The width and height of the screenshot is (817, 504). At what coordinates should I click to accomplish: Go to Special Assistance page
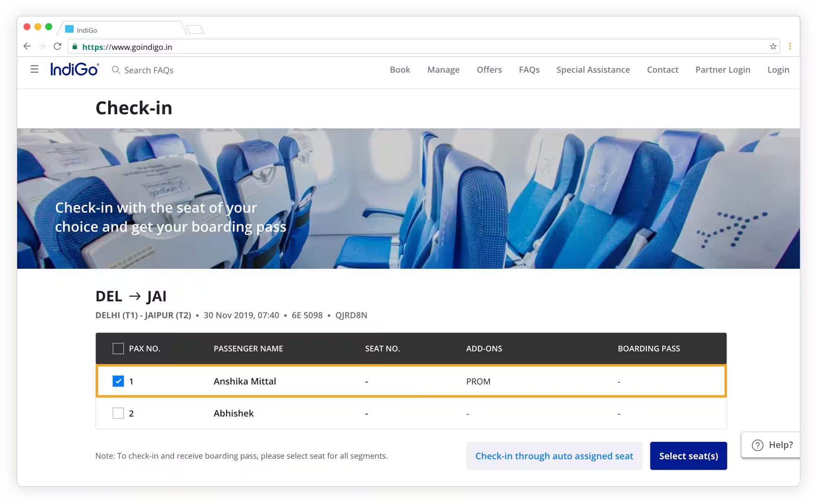coord(593,70)
